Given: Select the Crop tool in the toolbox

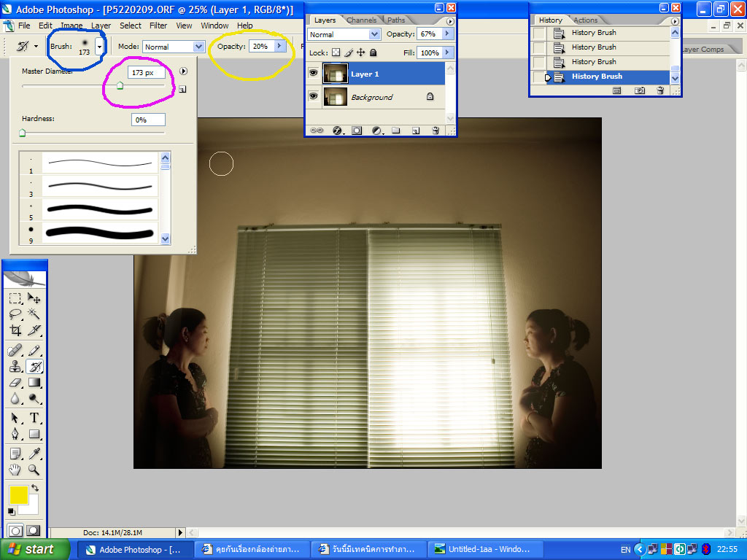Looking at the screenshot, I should coord(15,330).
